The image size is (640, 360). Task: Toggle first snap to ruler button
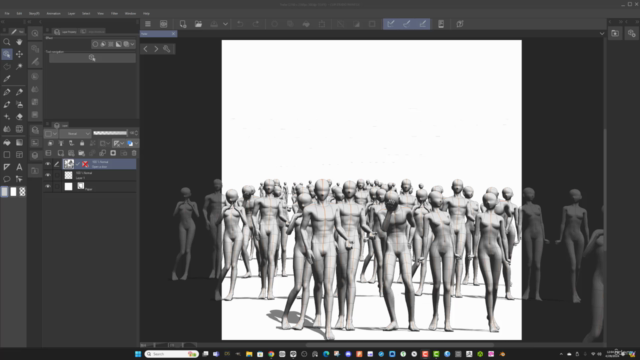391,24
